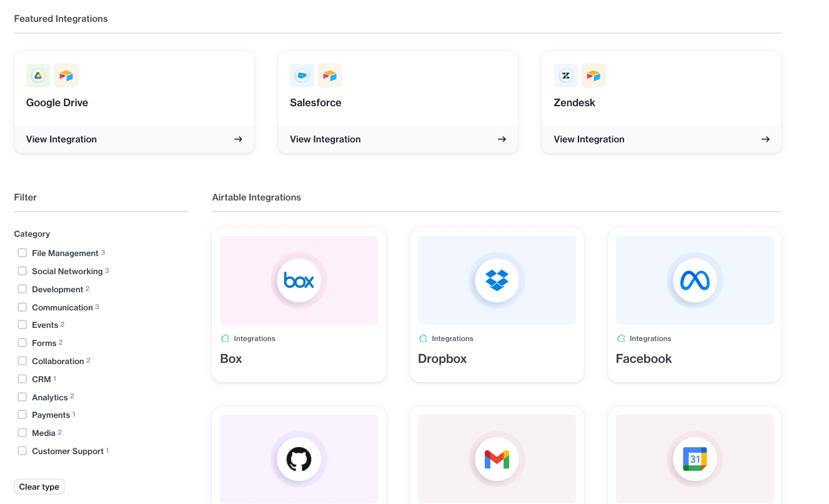Screen dimensions: 829x504
Task: Enable the Development category checkbox
Action: [x=22, y=289]
